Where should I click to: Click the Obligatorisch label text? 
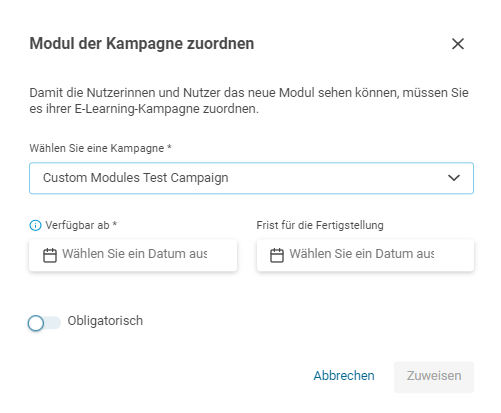click(x=105, y=321)
